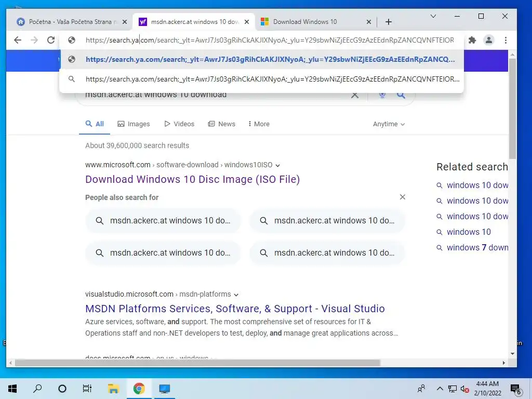Select the All results tab
Image resolution: width=532 pixels, height=399 pixels.
[95, 124]
